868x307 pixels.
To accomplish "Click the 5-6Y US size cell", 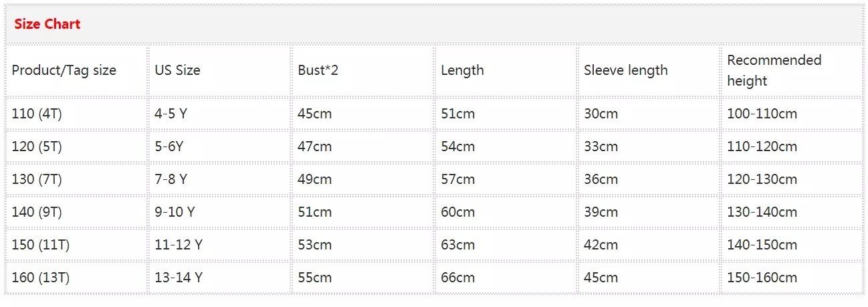I will (x=169, y=146).
